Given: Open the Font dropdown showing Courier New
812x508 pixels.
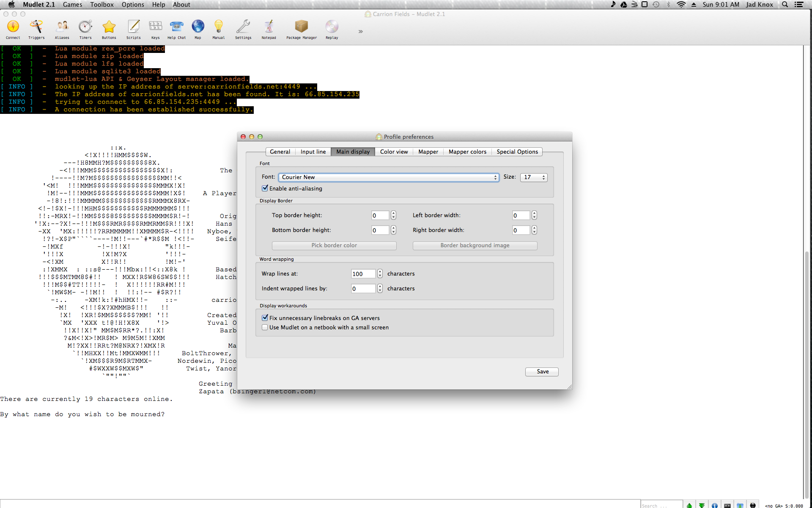Looking at the screenshot, I should coord(389,177).
